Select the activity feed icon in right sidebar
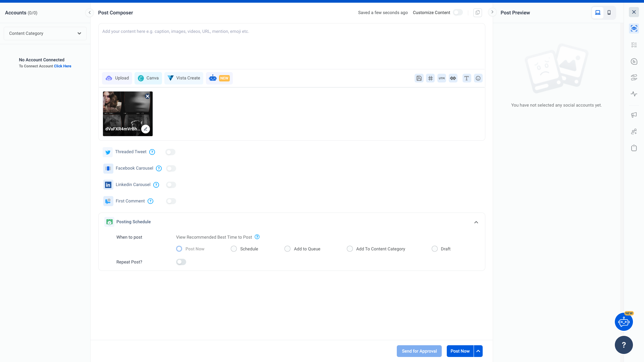The image size is (644, 362). (x=634, y=94)
